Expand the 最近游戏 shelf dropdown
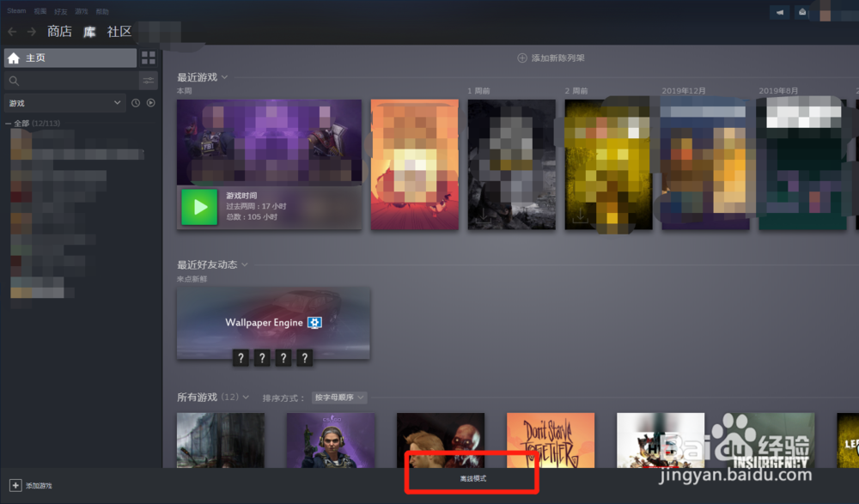Viewport: 859px width, 504px height. pyautogui.click(x=224, y=77)
